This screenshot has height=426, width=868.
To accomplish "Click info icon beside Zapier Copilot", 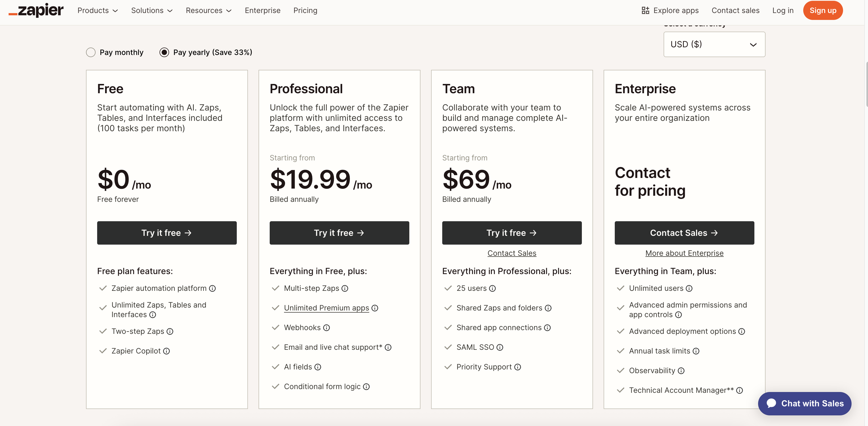I will click(x=166, y=351).
